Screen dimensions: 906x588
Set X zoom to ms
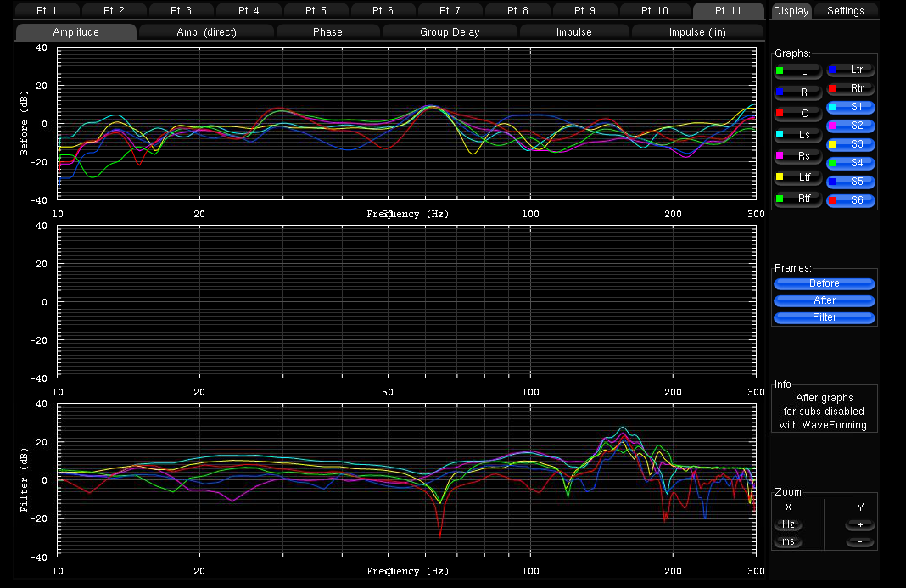(x=788, y=541)
